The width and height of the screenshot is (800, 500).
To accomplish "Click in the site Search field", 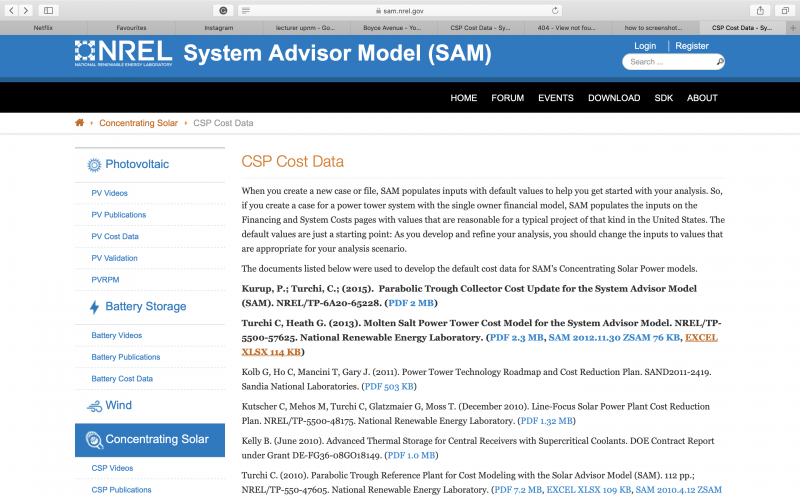I will (x=668, y=62).
